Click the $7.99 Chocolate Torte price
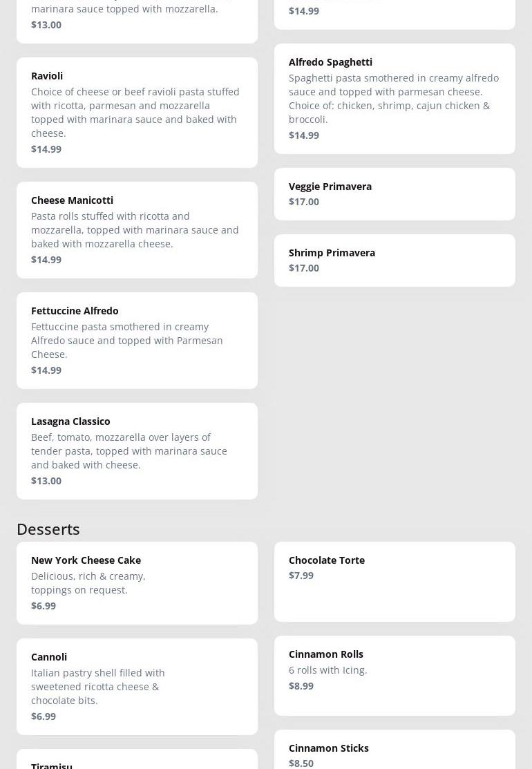This screenshot has width=532, height=769. 301,576
